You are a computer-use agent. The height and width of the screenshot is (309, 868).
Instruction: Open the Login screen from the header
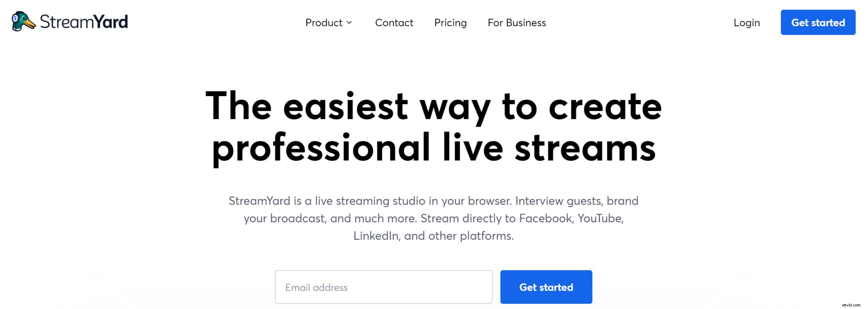(746, 22)
